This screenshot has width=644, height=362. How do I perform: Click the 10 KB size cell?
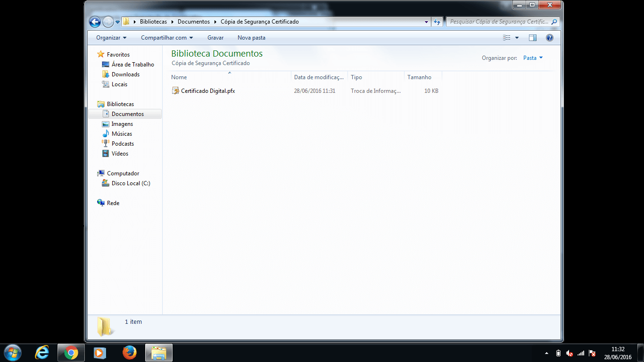tap(431, 91)
